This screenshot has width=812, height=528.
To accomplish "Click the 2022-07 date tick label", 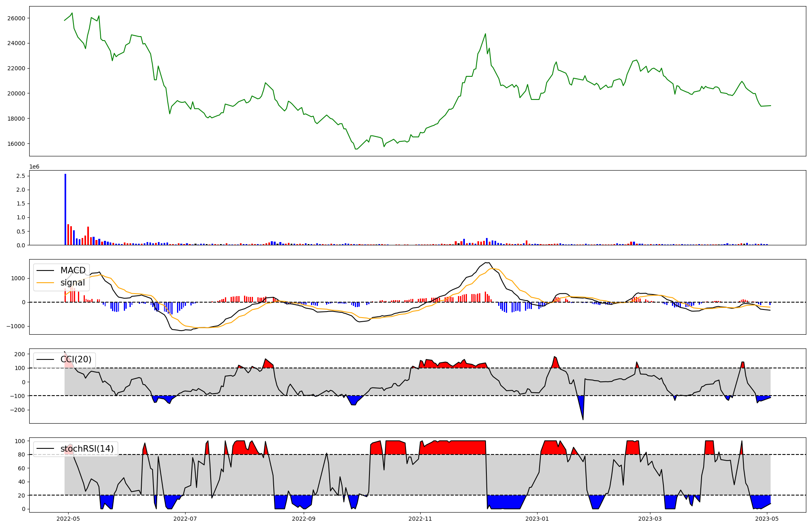I will pos(185,519).
